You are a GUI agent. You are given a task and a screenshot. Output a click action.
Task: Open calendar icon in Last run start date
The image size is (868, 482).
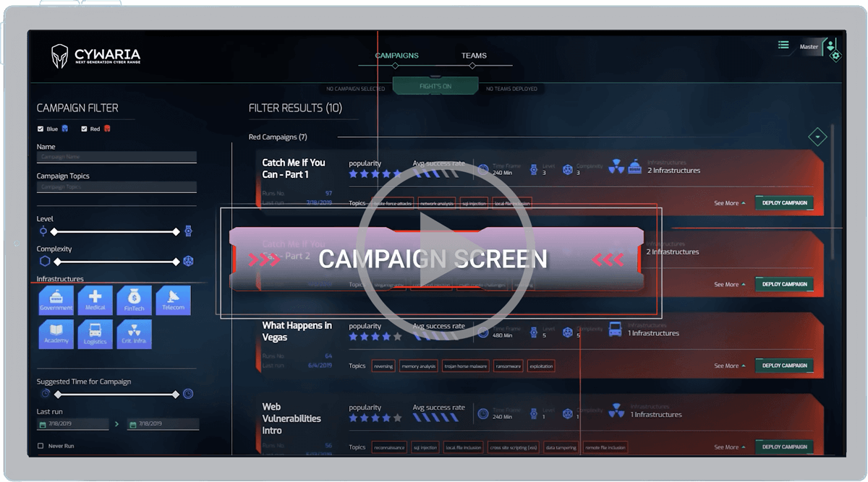coord(43,424)
